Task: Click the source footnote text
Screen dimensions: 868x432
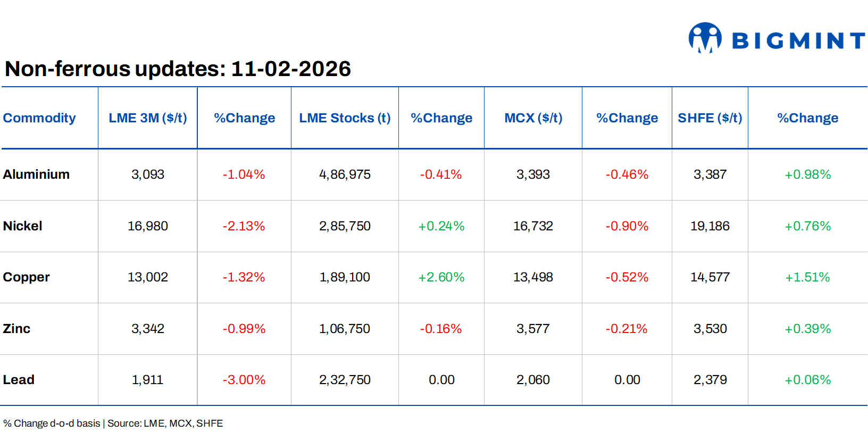Action: point(113,423)
